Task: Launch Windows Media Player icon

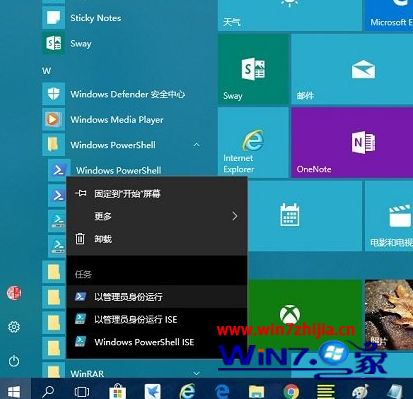Action: tap(53, 119)
